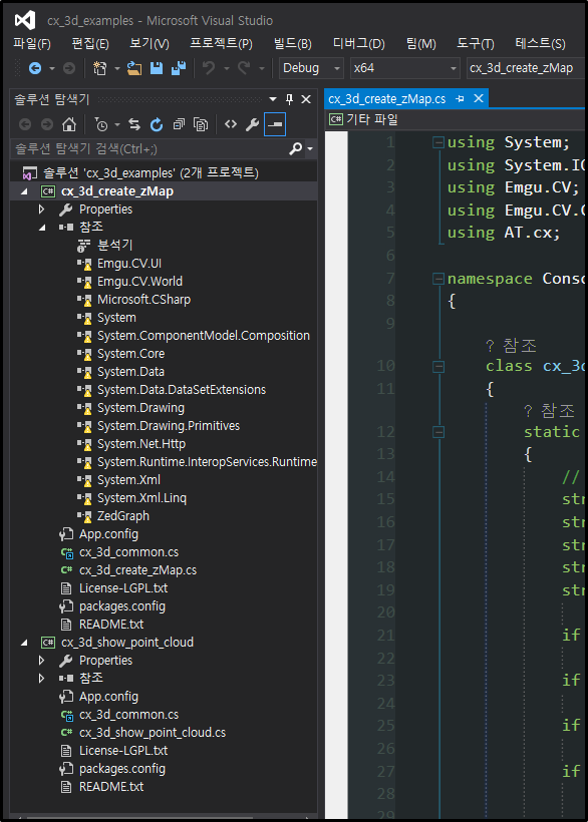
Task: Expand Properties under cx_3d_create_zMap
Action: tap(41, 210)
